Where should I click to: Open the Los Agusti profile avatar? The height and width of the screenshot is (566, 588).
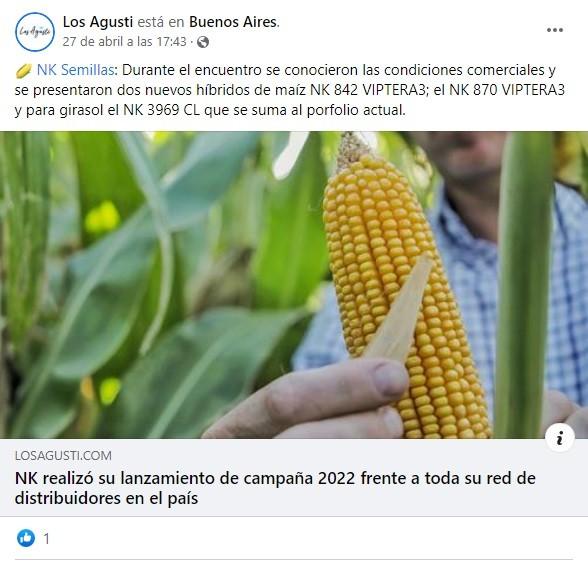[35, 32]
